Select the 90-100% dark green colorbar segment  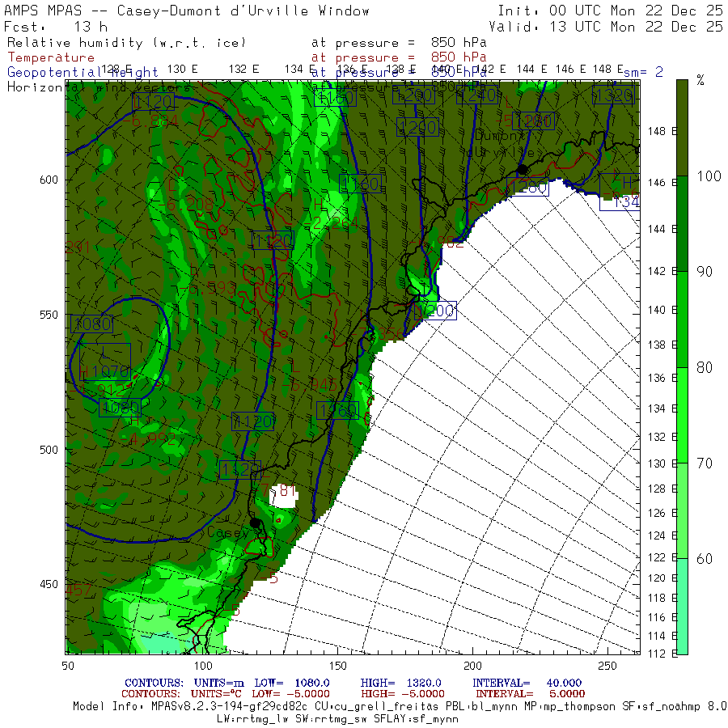(682, 224)
